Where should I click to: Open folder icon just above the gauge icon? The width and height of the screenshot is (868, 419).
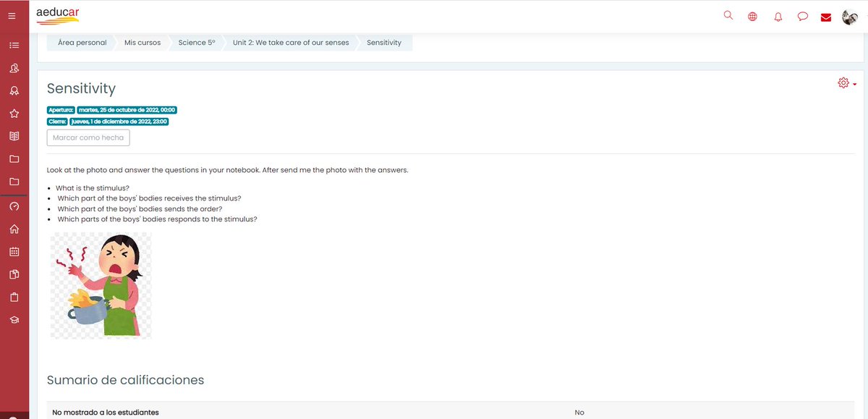(14, 182)
